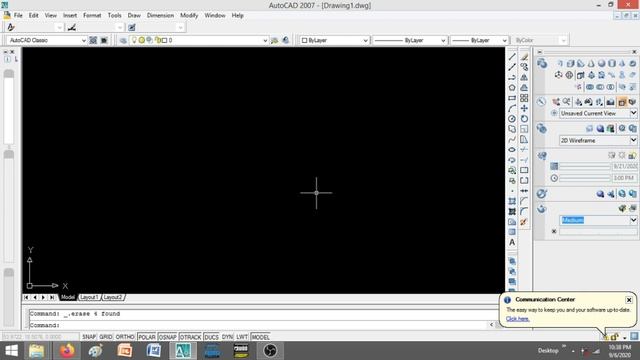The height and width of the screenshot is (360, 640).
Task: Select the Rectangle draw tool
Action: tap(512, 98)
